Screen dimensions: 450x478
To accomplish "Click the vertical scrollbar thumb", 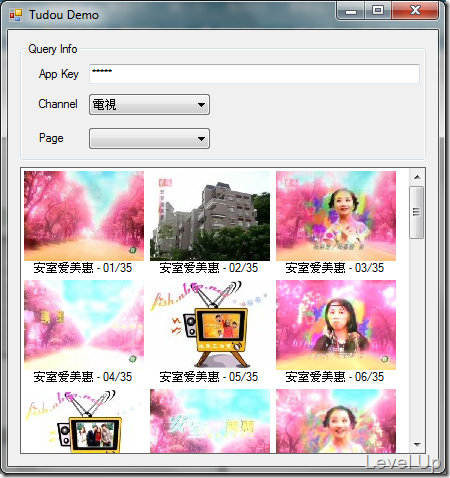I will [417, 212].
